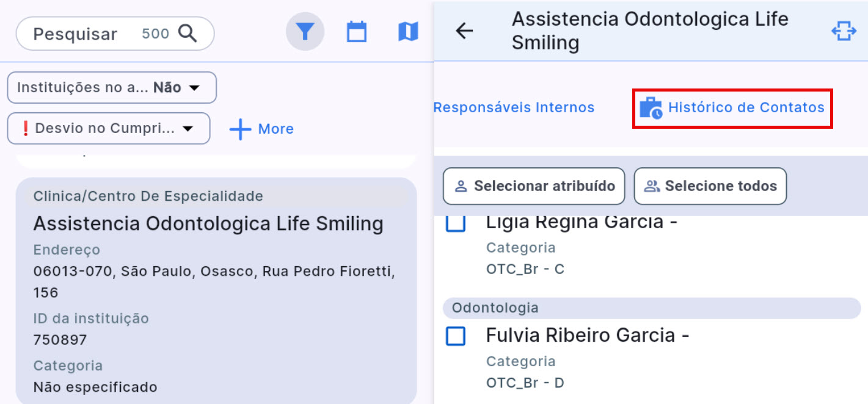The image size is (868, 404).
Task: Click the search magnifier icon
Action: [x=188, y=34]
